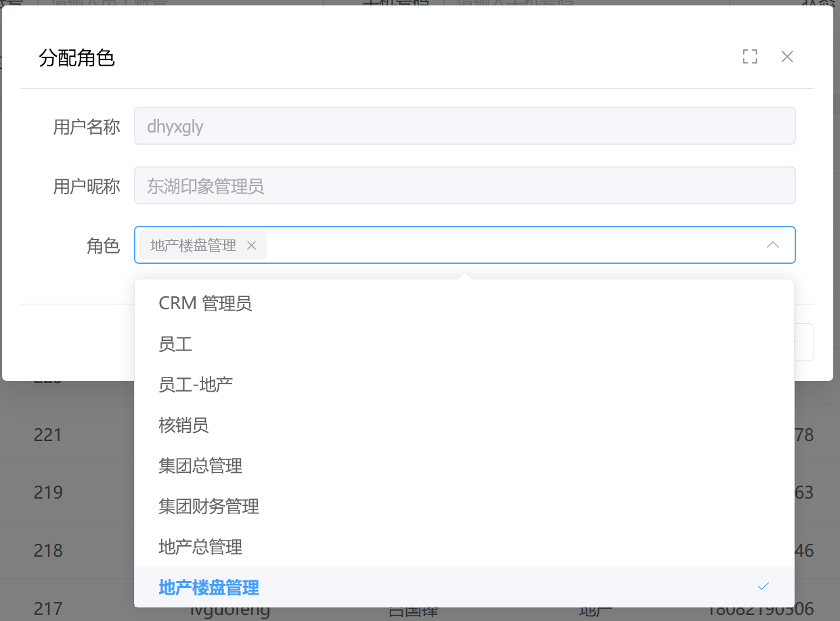
Task: Click the 用户名称 field showing dhyxgly
Action: (464, 127)
